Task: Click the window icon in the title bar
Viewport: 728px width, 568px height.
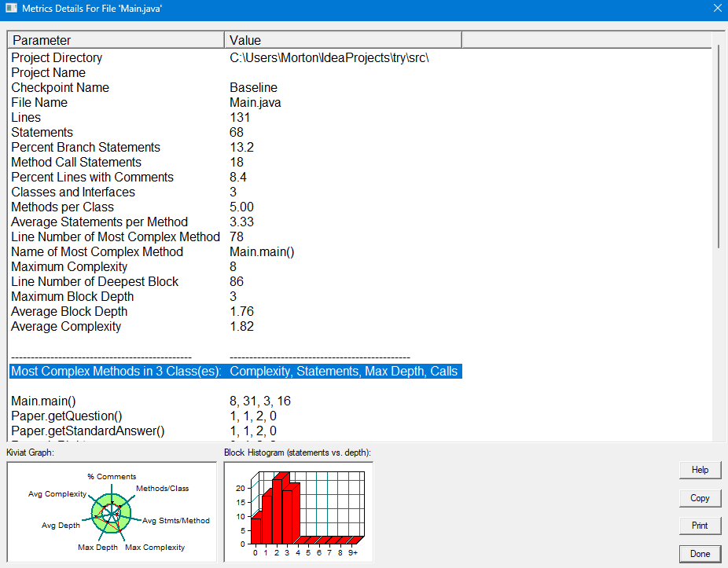Action: [11, 9]
